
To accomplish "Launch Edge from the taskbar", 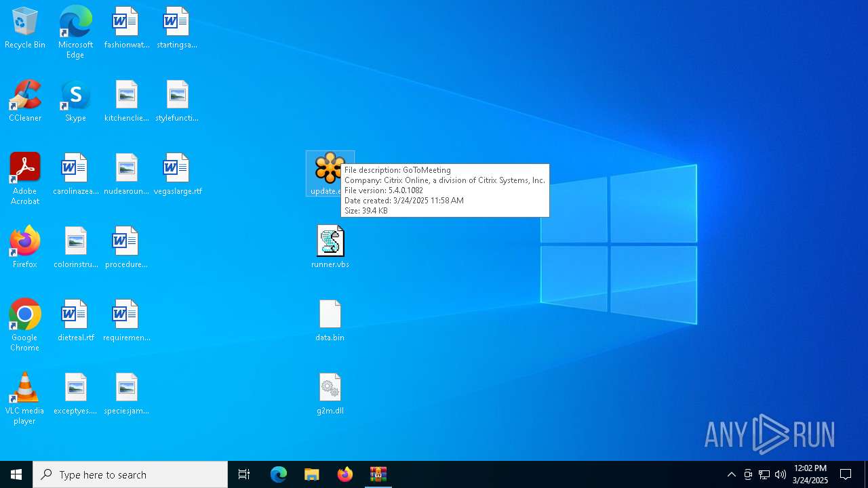I will (x=279, y=474).
